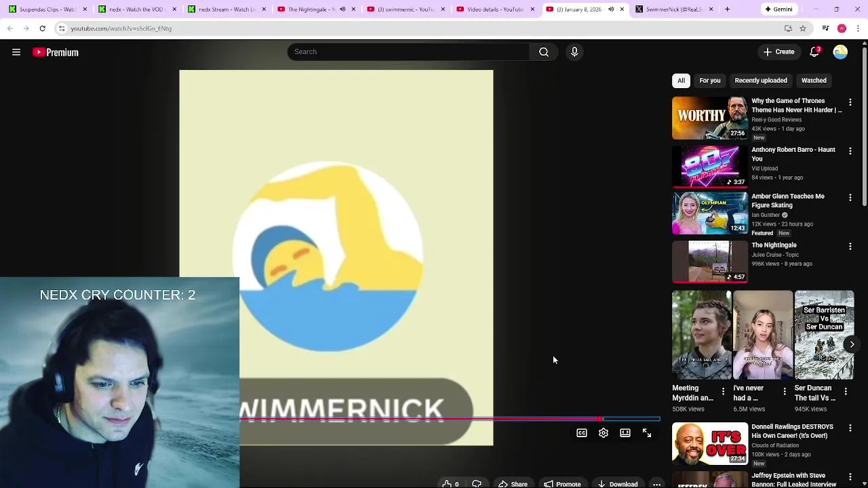
Task: Click the search magnifier button
Action: 544,52
